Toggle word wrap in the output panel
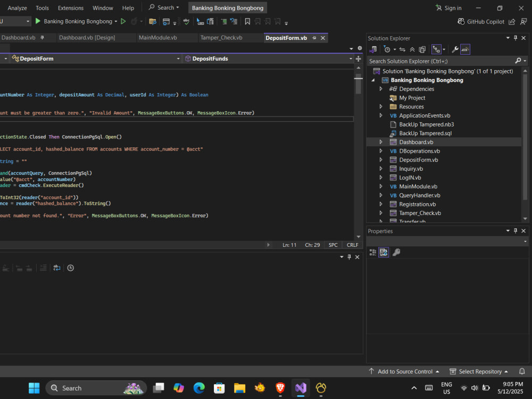The width and height of the screenshot is (532, 399). click(x=57, y=268)
